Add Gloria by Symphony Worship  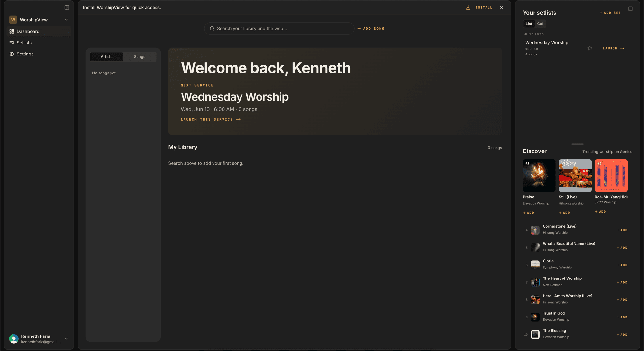[622, 265]
